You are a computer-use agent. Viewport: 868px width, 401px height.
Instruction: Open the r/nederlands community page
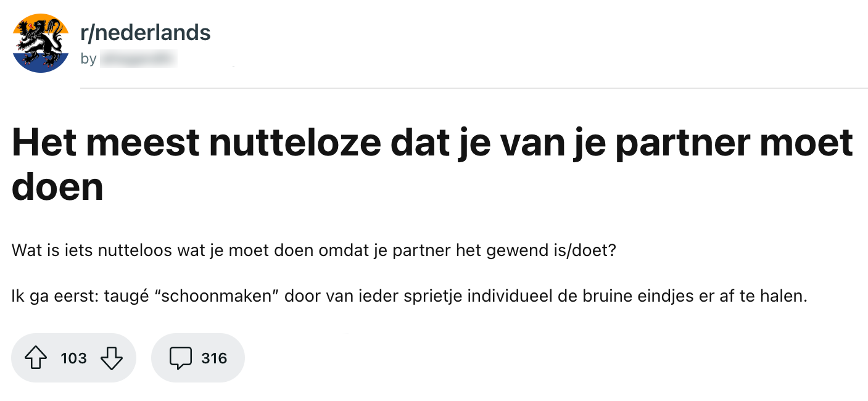pyautogui.click(x=146, y=32)
